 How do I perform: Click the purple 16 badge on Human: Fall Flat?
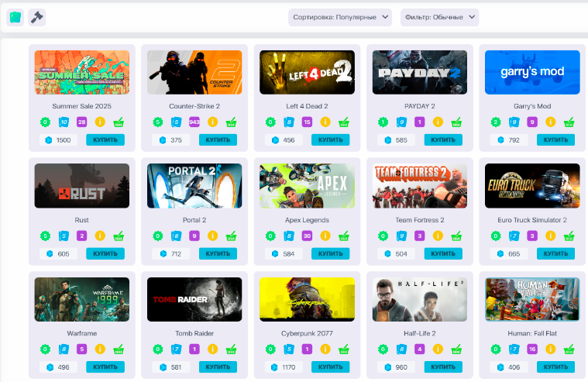tap(532, 349)
